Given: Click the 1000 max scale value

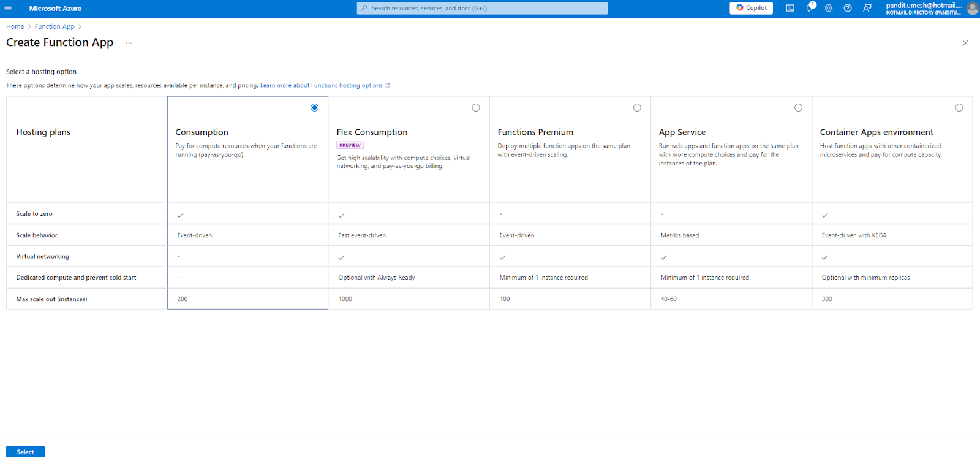Looking at the screenshot, I should (345, 299).
